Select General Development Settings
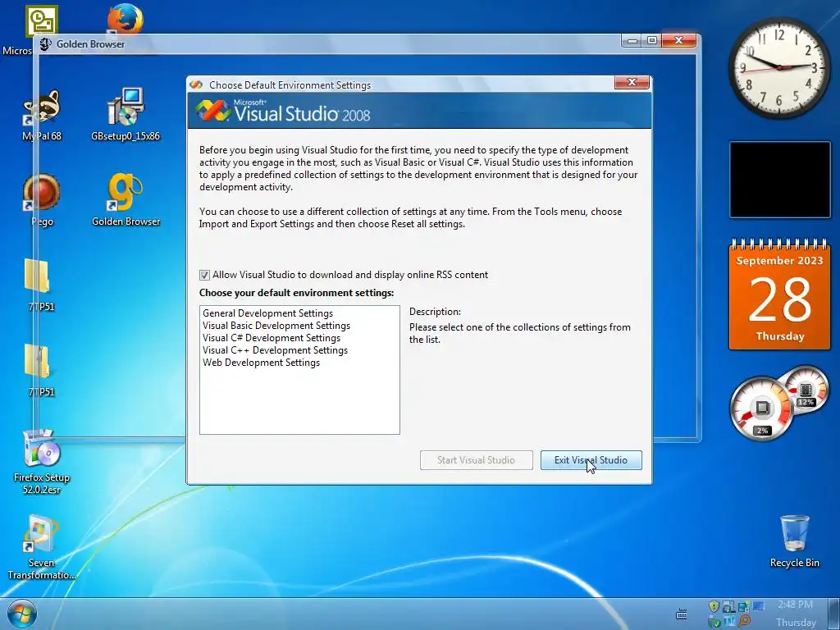840x630 pixels. click(x=268, y=313)
